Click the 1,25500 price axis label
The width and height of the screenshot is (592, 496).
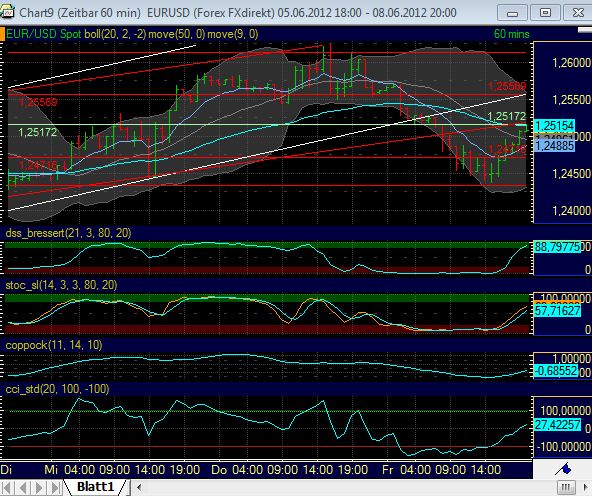571,100
